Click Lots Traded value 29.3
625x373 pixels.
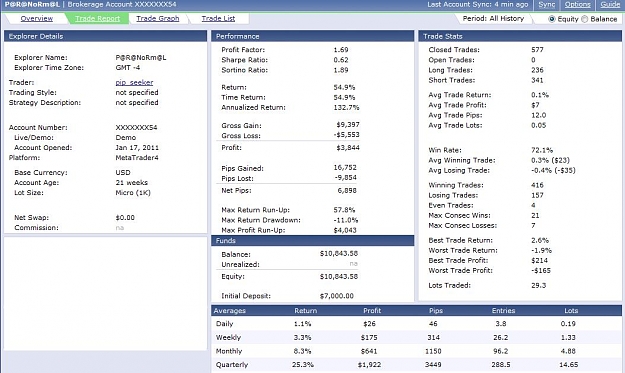click(x=539, y=285)
